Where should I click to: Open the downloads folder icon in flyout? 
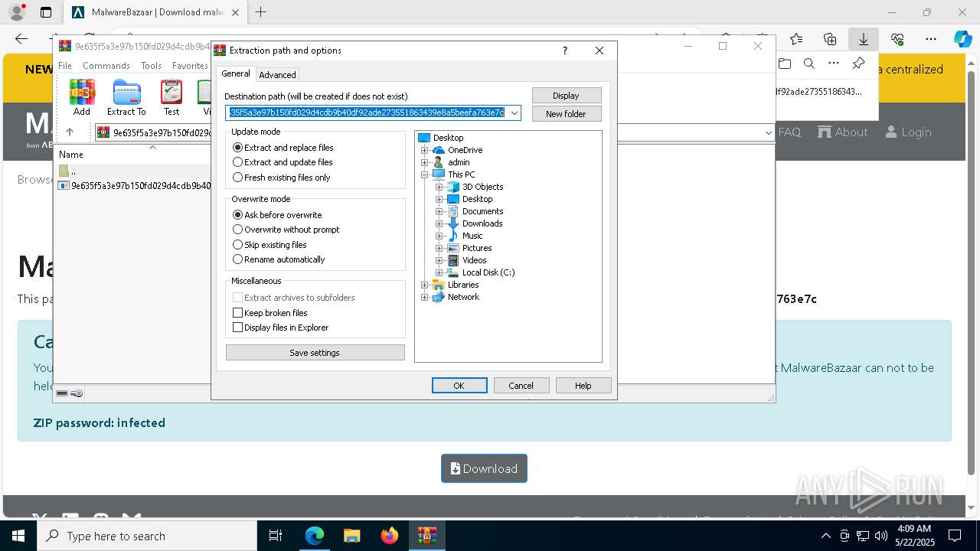point(785,64)
